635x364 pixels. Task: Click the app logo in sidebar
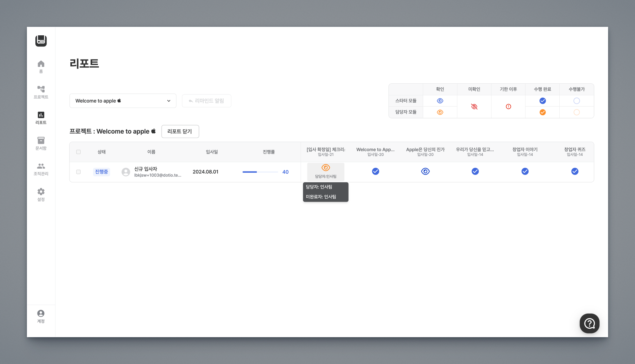pos(41,41)
